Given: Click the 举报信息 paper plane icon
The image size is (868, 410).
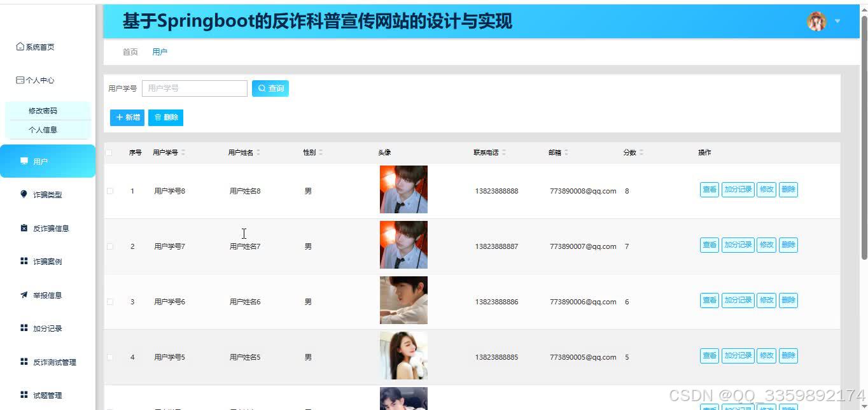Looking at the screenshot, I should click(x=24, y=295).
